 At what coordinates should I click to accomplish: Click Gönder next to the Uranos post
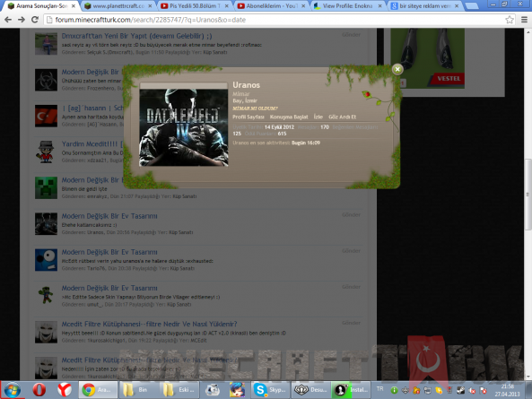click(x=351, y=215)
